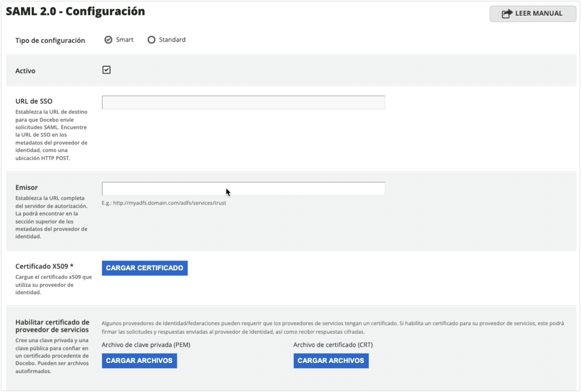Click the Activo row label

(x=25, y=70)
